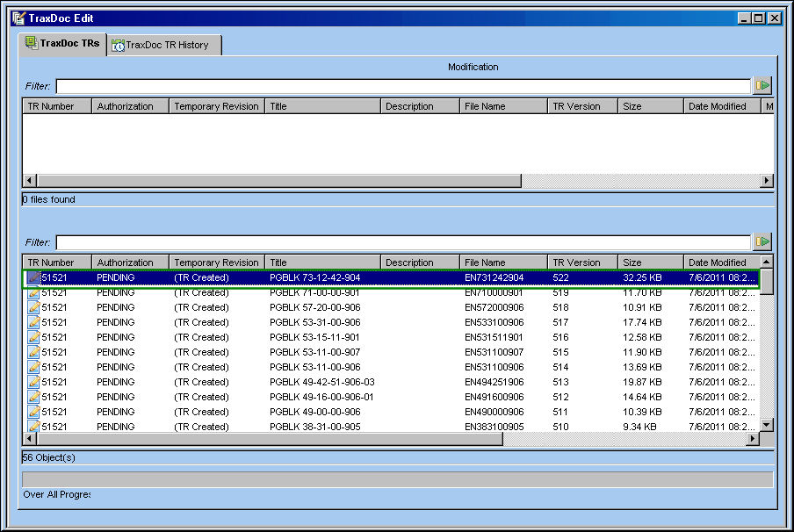This screenshot has width=794, height=532.
Task: Sort the lower table by the Description header
Action: [420, 262]
